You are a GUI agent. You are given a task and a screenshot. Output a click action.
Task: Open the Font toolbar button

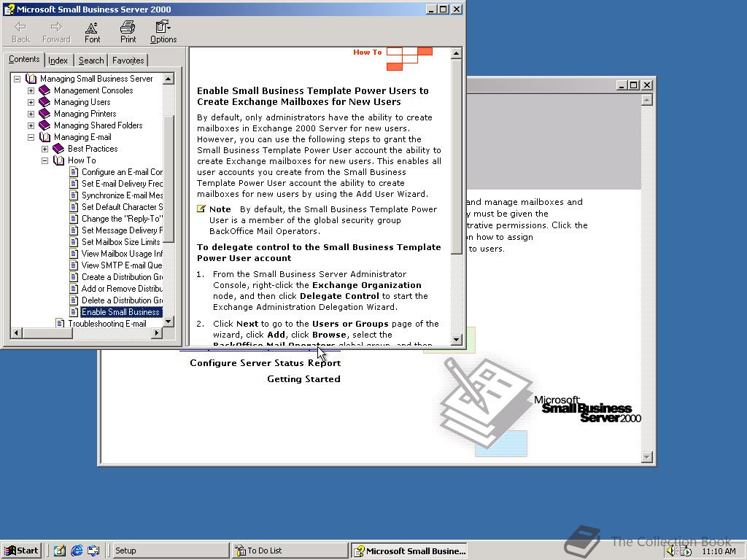[x=92, y=32]
